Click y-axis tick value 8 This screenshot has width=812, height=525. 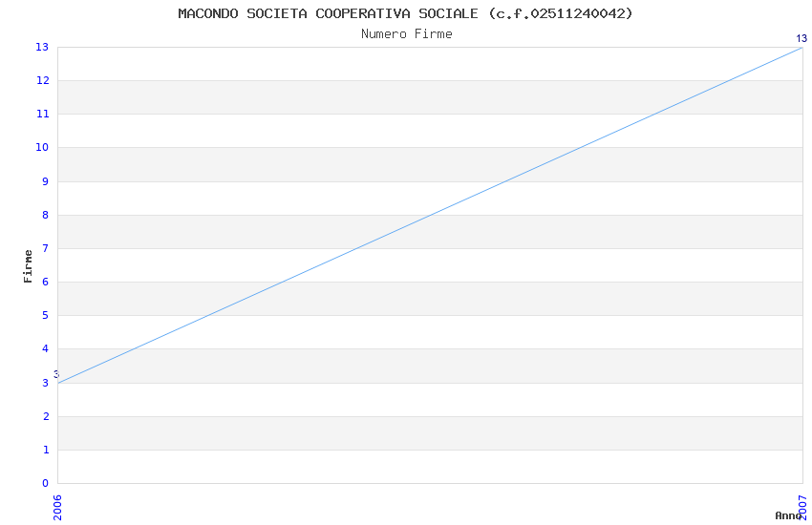[x=46, y=215]
